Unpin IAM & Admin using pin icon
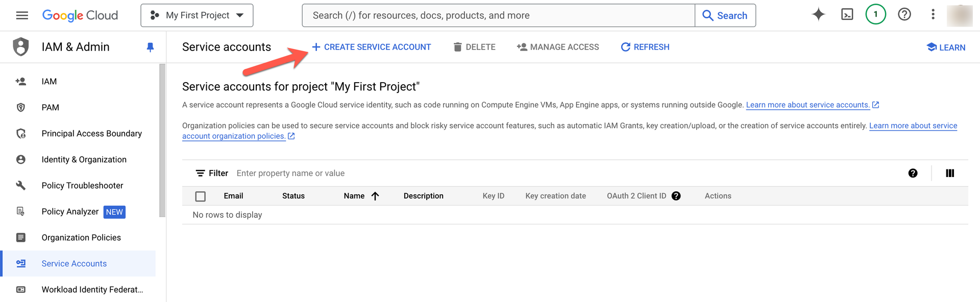The height and width of the screenshot is (302, 980). pyautogui.click(x=150, y=47)
